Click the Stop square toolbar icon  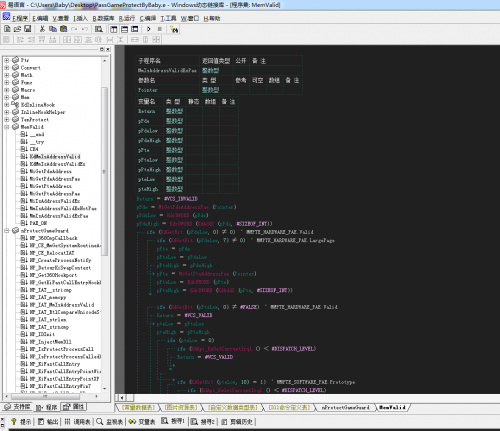tap(160, 29)
